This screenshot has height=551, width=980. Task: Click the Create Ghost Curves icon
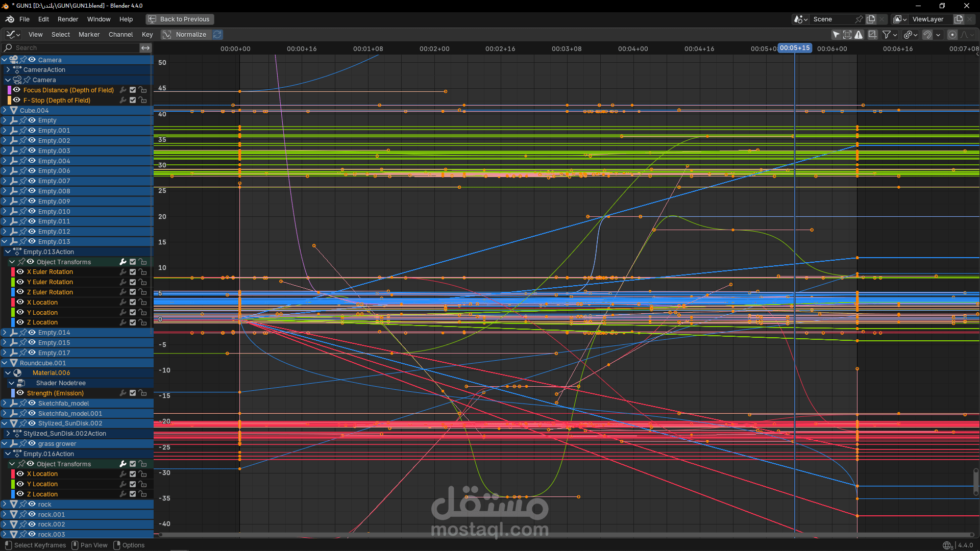pos(873,35)
